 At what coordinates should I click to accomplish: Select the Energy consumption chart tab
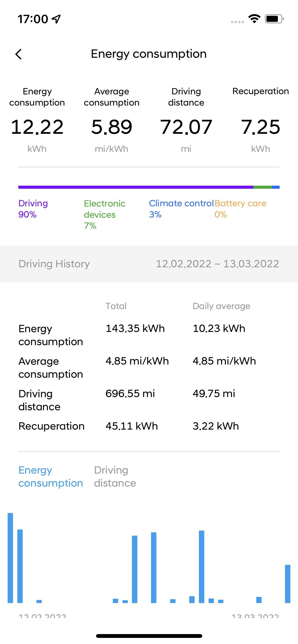[51, 476]
